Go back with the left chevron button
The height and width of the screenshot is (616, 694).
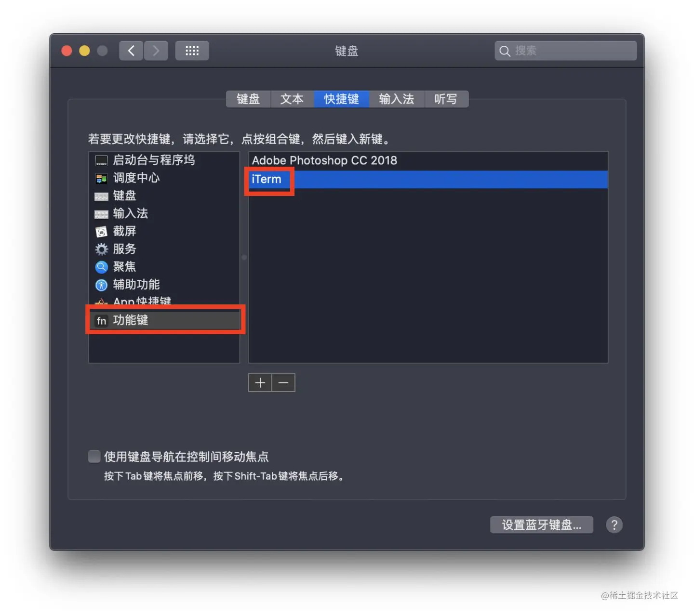tap(131, 51)
